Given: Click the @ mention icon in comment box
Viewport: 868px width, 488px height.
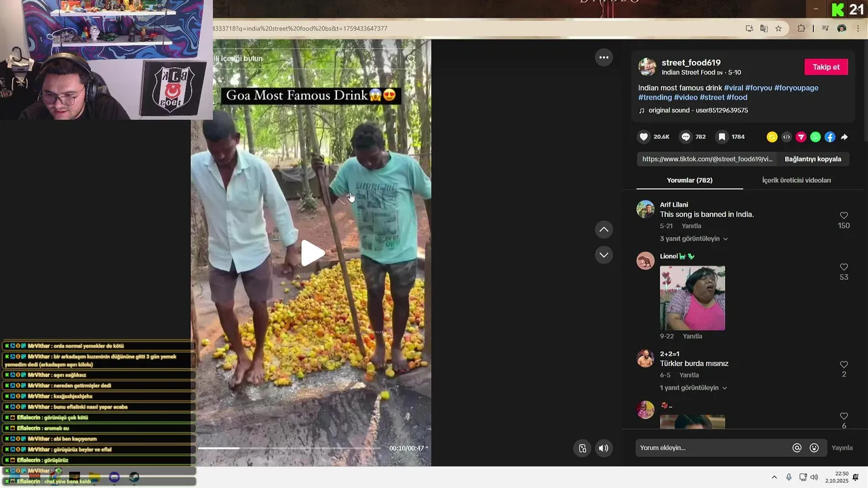Looking at the screenshot, I should [797, 448].
